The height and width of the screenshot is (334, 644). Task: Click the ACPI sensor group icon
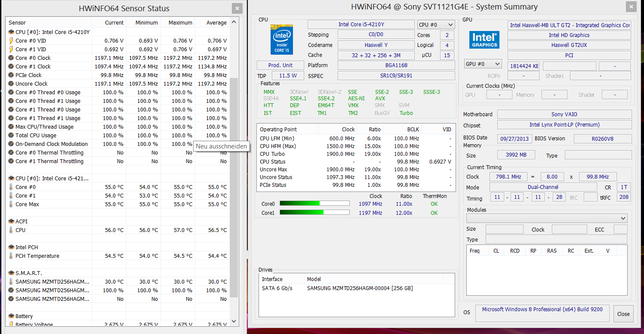[11, 221]
